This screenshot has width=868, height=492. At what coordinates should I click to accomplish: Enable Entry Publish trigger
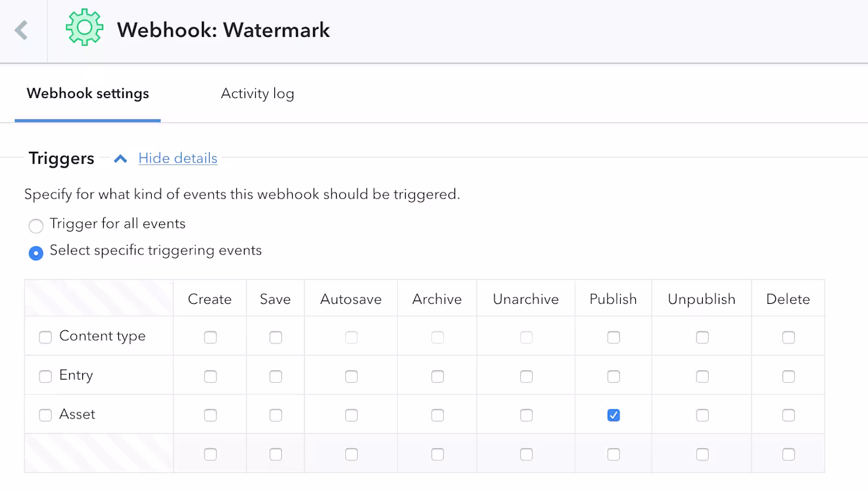click(x=614, y=376)
